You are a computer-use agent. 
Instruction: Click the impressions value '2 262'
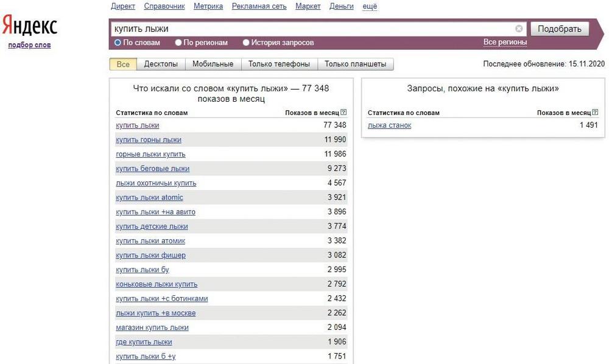(x=337, y=312)
